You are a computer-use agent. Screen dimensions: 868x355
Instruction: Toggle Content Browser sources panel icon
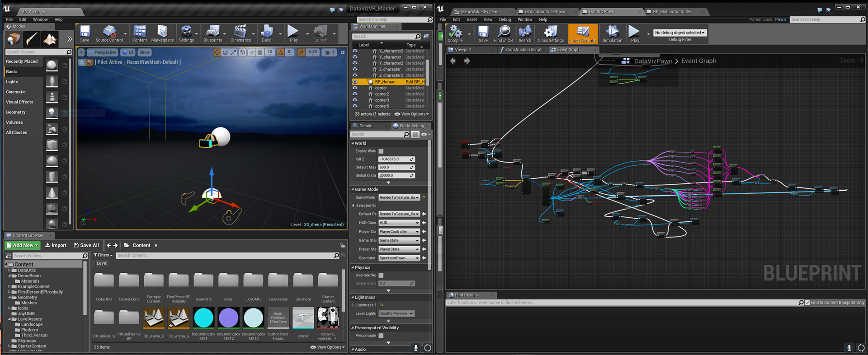pyautogui.click(x=8, y=256)
